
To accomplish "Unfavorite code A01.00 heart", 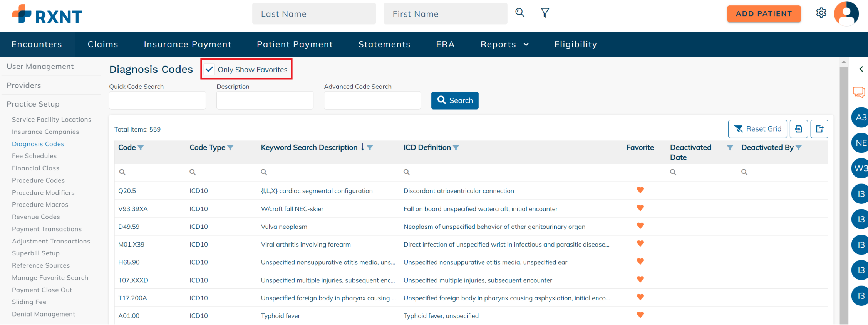I will point(640,315).
